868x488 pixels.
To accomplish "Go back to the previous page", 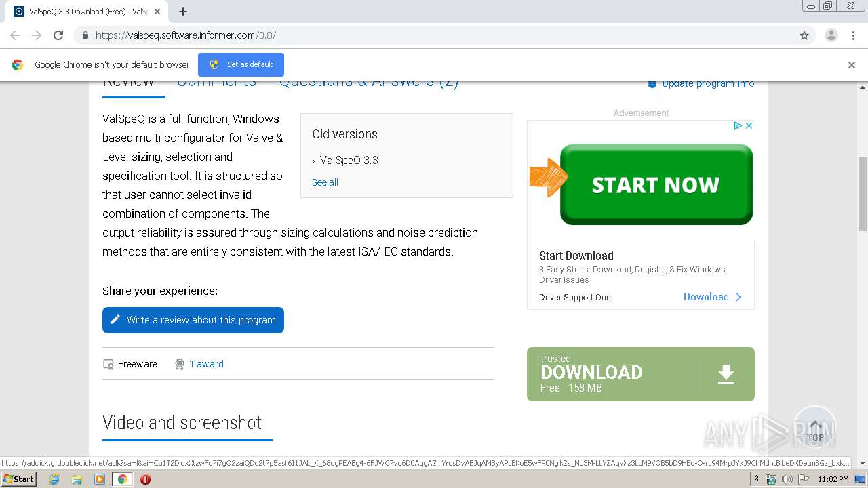I will pyautogui.click(x=15, y=35).
